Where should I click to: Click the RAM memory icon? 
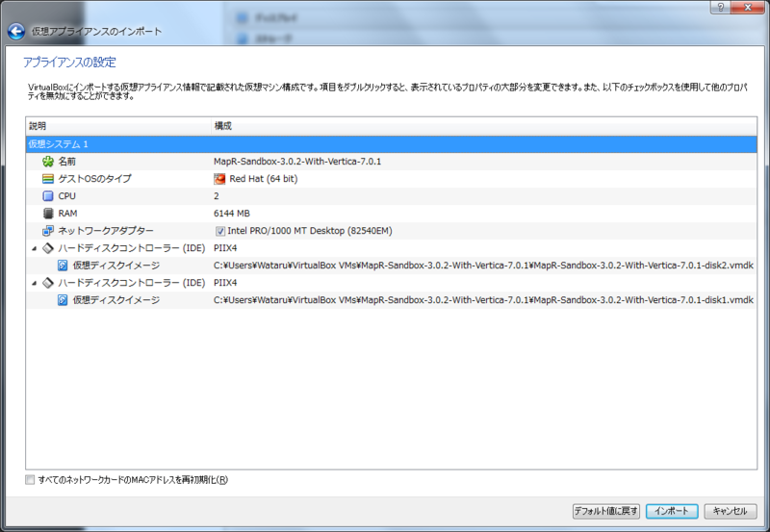(x=47, y=214)
